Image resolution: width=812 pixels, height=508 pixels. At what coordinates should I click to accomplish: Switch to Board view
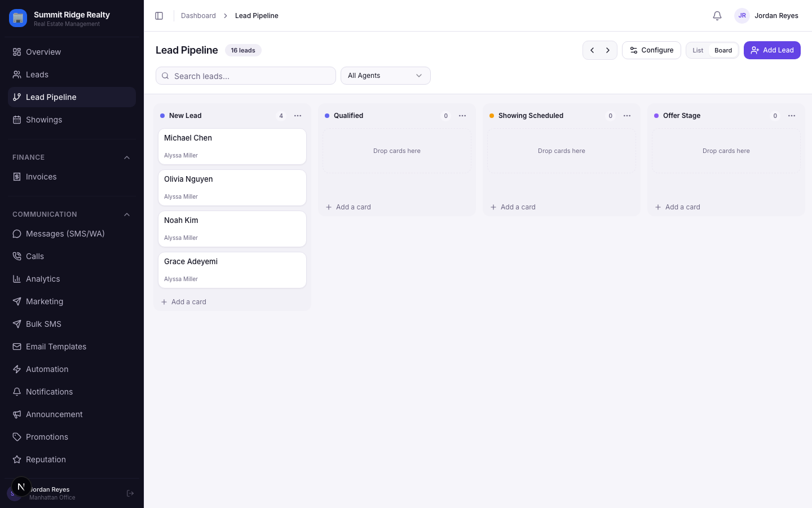click(x=723, y=50)
